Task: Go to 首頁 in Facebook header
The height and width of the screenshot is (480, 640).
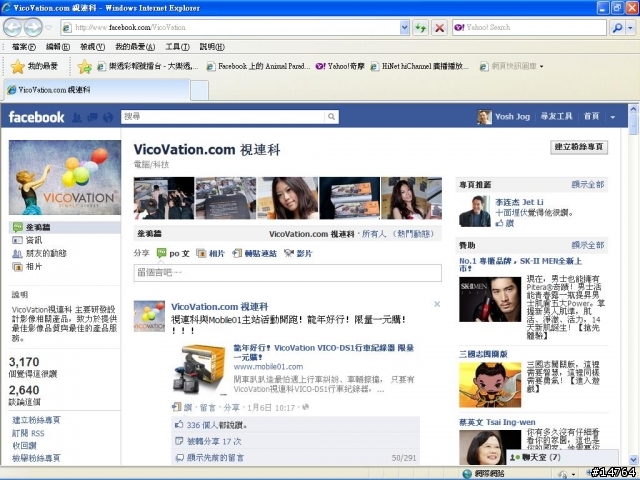Action: [591, 117]
